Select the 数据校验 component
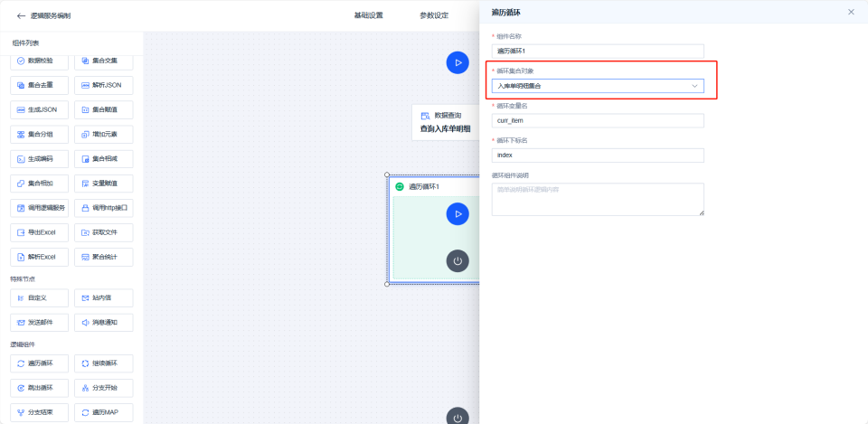The height and width of the screenshot is (424, 868). (x=39, y=61)
